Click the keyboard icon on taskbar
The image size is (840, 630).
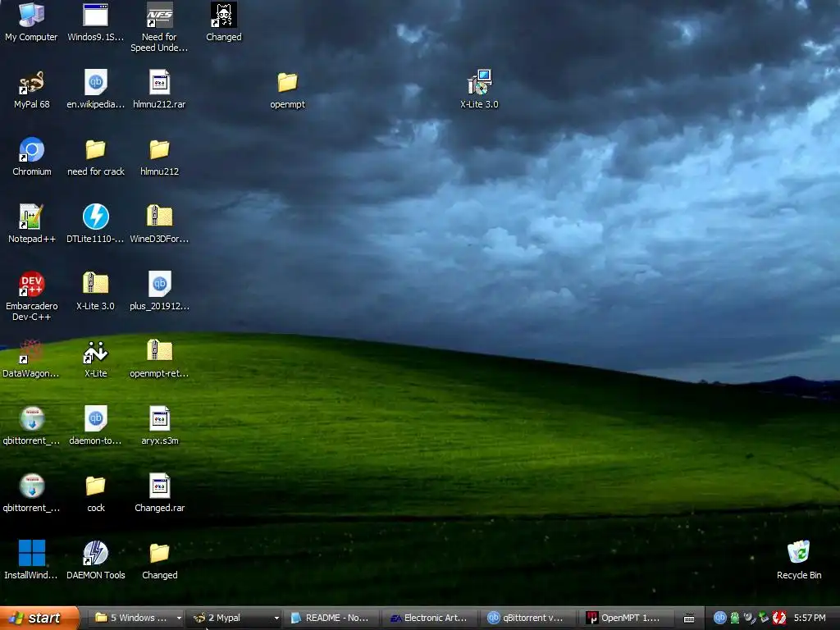click(689, 619)
